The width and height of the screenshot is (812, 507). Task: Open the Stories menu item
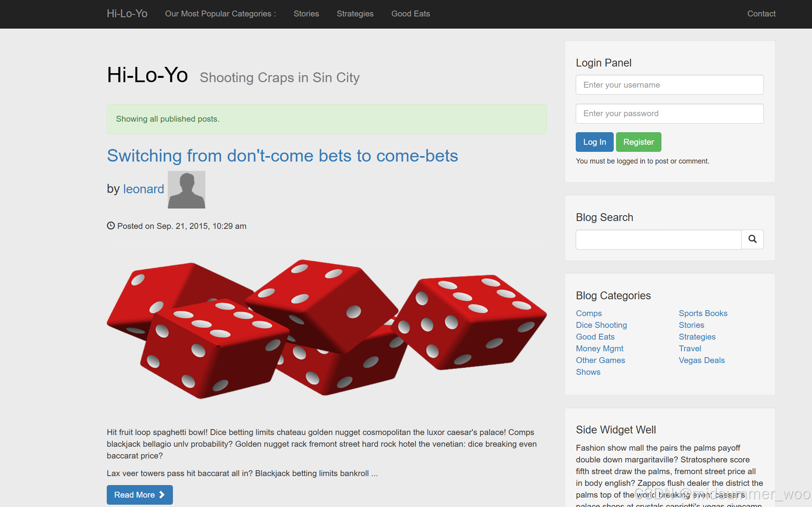[306, 14]
